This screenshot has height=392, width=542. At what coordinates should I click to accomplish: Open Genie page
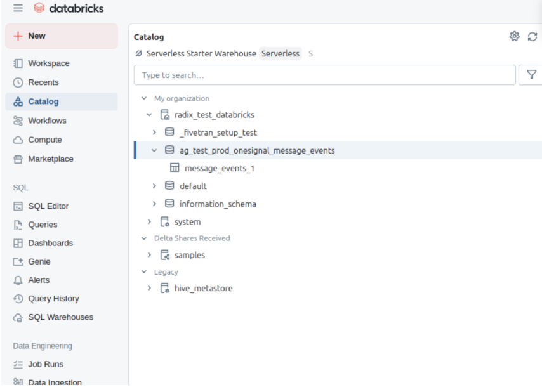(39, 262)
